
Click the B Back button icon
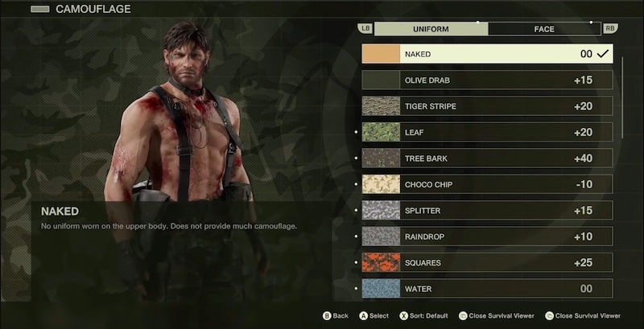tap(327, 316)
